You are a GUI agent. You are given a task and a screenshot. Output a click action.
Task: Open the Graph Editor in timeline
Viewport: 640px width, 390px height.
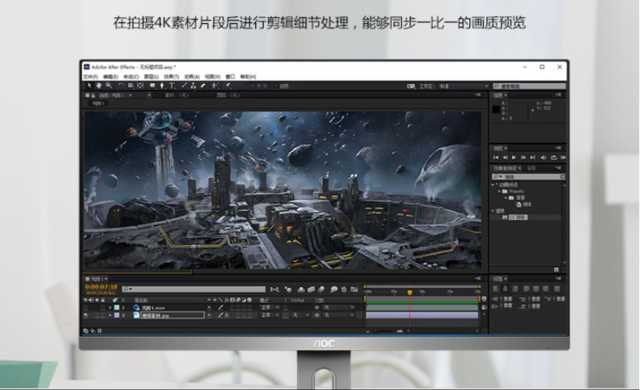pos(354,289)
